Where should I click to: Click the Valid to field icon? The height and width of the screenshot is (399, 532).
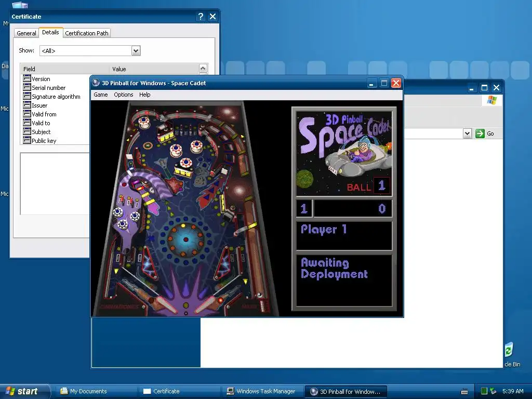click(x=27, y=123)
